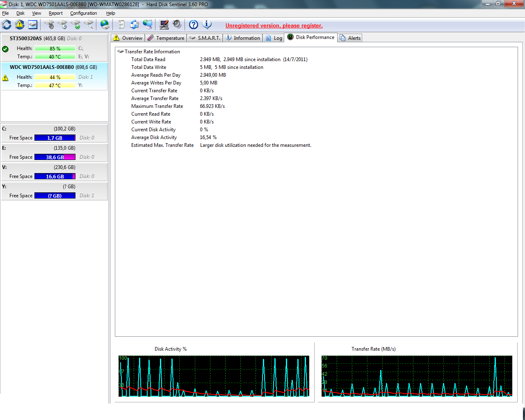Screen dimensions: 525x420
Task: Click the send report by e-mail icon
Action: pos(134,25)
